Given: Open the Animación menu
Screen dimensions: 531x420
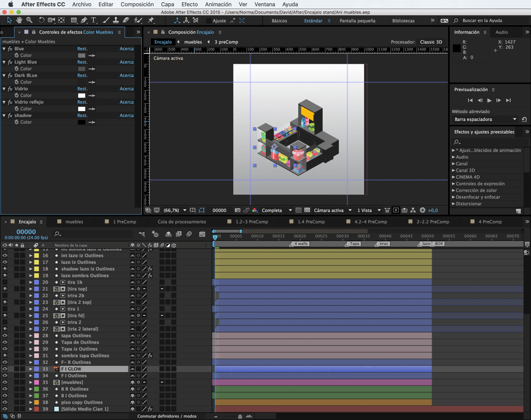Looking at the screenshot, I should click(218, 4).
